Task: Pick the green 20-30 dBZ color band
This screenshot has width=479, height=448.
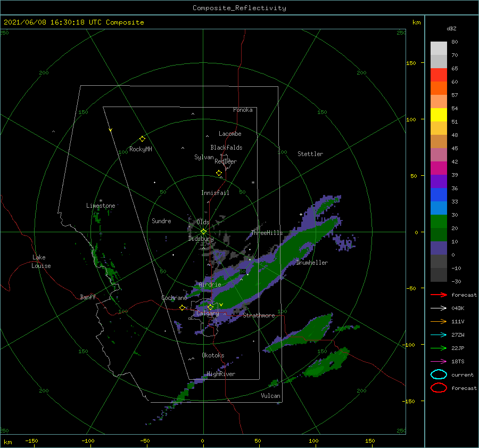Action: click(439, 222)
